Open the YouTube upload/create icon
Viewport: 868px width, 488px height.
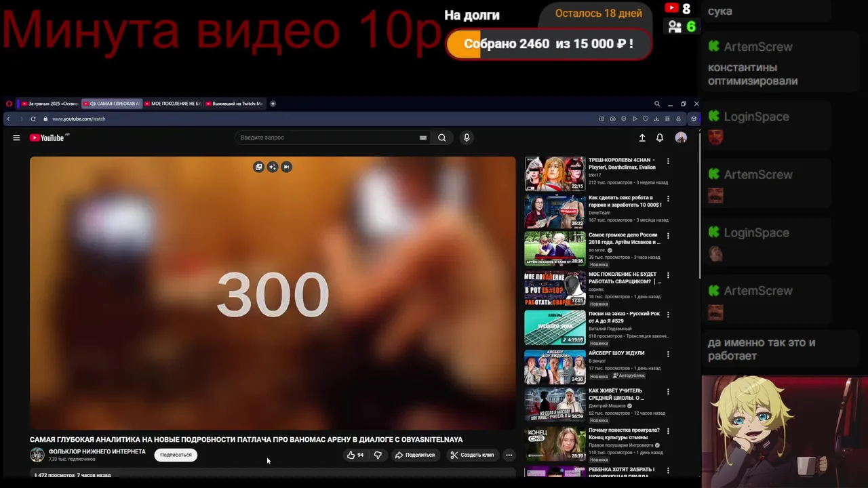click(x=642, y=138)
